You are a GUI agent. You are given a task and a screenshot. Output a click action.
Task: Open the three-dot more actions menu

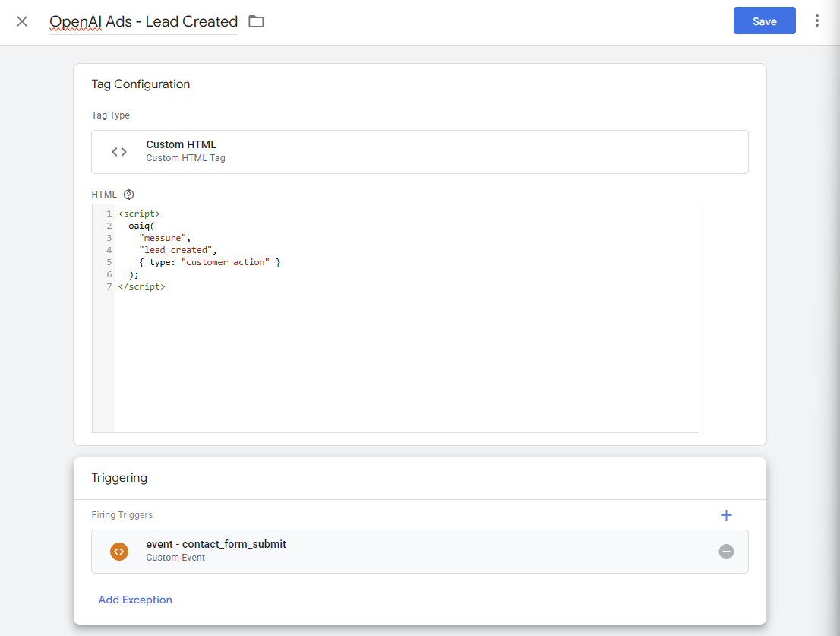point(817,21)
